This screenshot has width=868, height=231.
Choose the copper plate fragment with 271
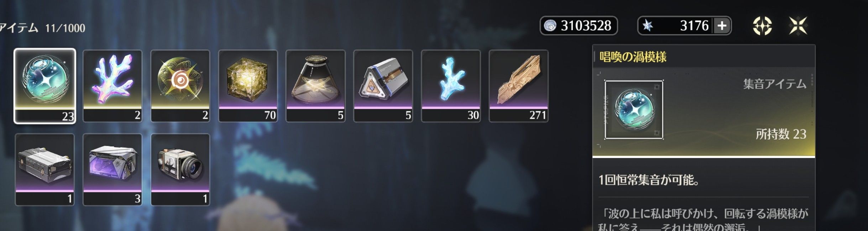click(x=518, y=86)
